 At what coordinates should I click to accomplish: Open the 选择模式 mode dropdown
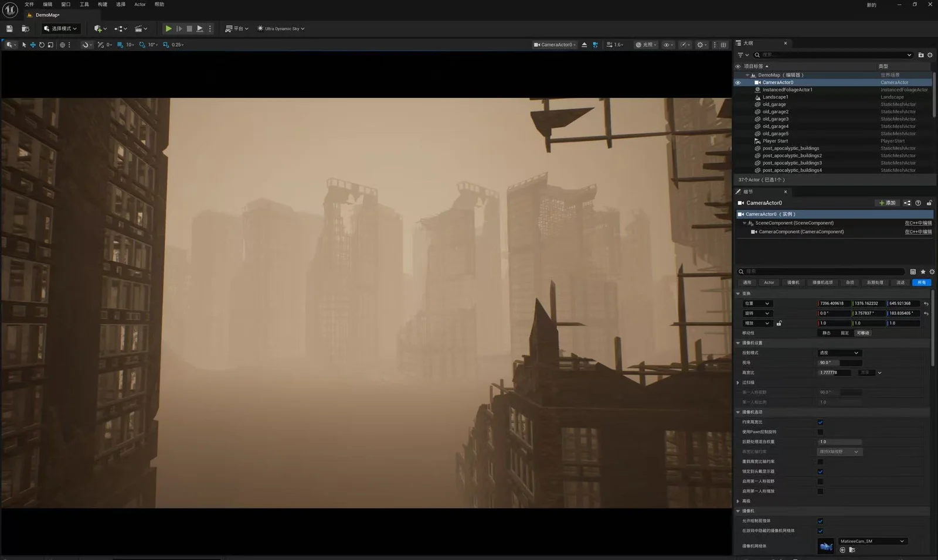pyautogui.click(x=60, y=28)
